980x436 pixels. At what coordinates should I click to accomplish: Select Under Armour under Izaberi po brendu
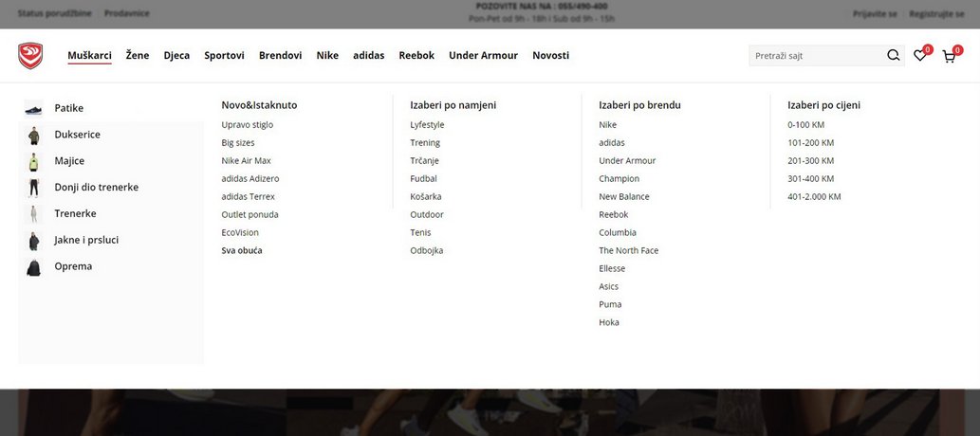[627, 160]
